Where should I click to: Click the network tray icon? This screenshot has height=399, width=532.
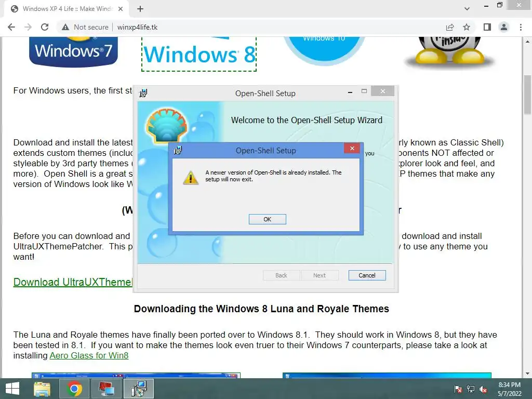471,389
